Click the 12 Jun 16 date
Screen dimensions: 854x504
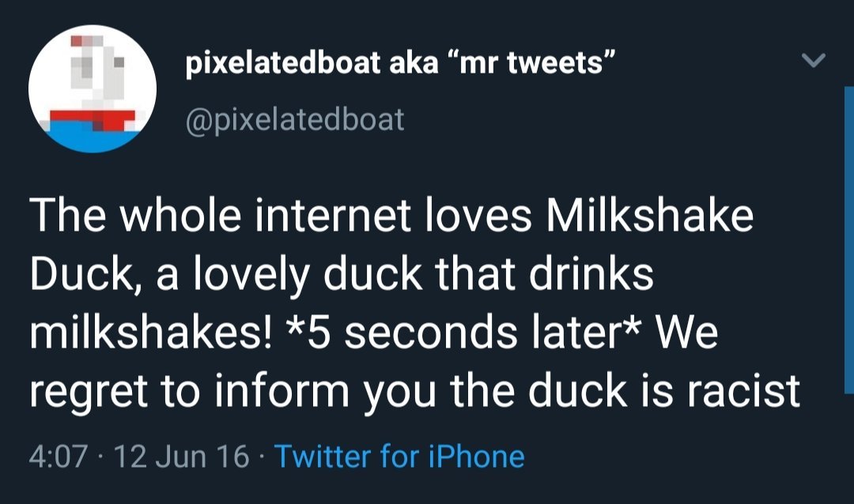tap(183, 456)
